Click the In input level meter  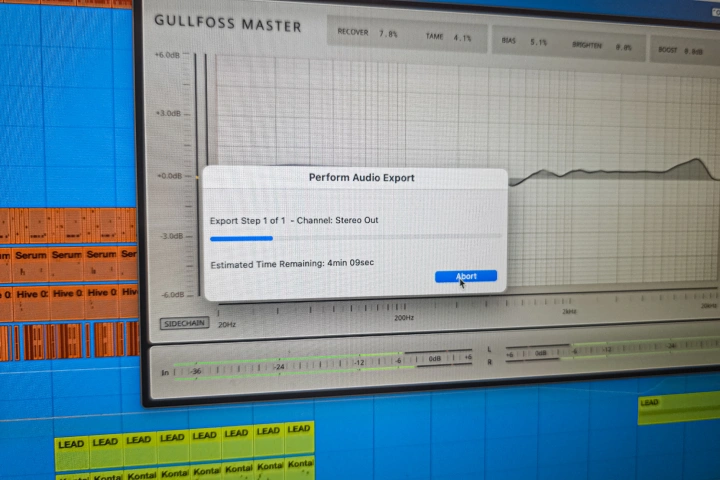click(x=317, y=366)
